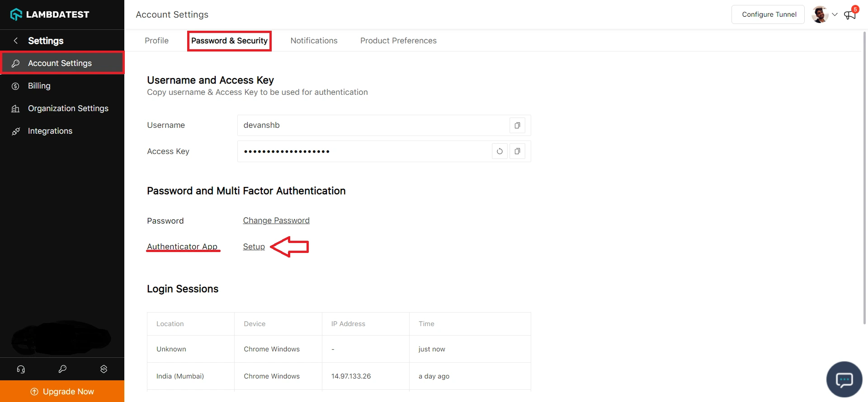Open Billing in the sidebar

click(x=39, y=86)
